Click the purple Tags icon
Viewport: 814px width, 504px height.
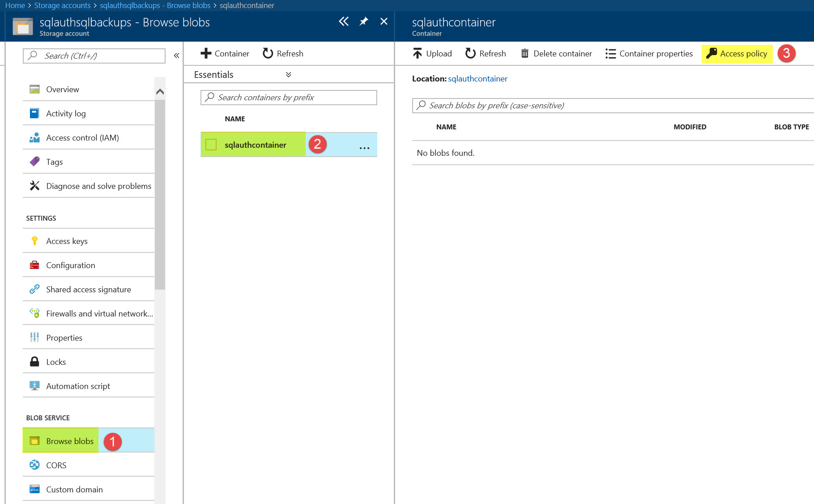pyautogui.click(x=34, y=162)
